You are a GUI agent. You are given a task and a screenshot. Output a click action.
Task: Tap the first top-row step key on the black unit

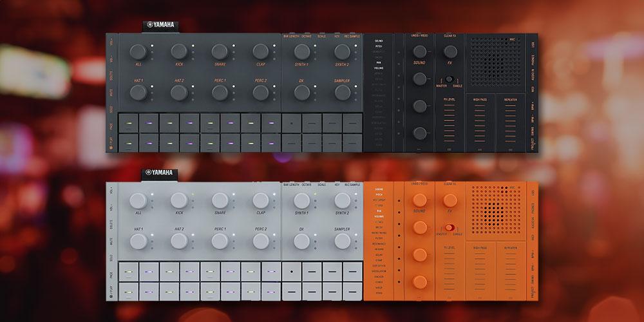(129, 120)
